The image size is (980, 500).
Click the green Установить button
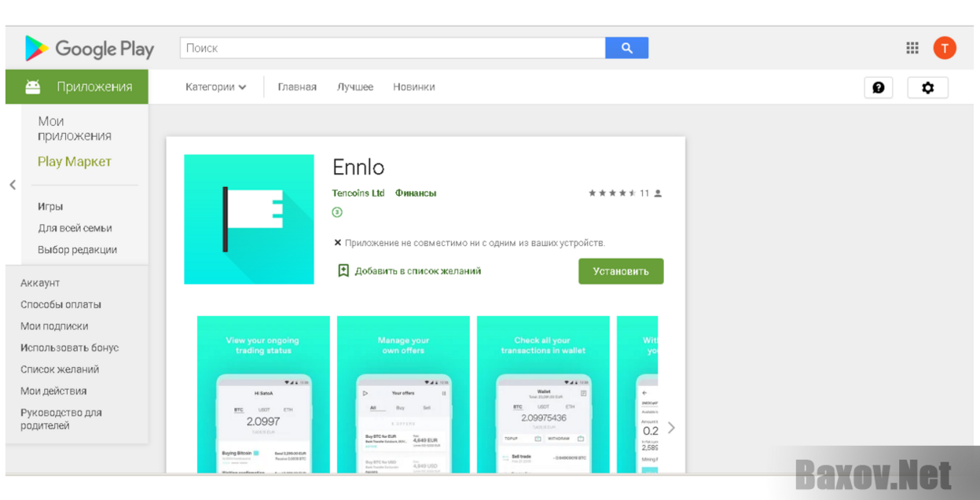pyautogui.click(x=621, y=271)
